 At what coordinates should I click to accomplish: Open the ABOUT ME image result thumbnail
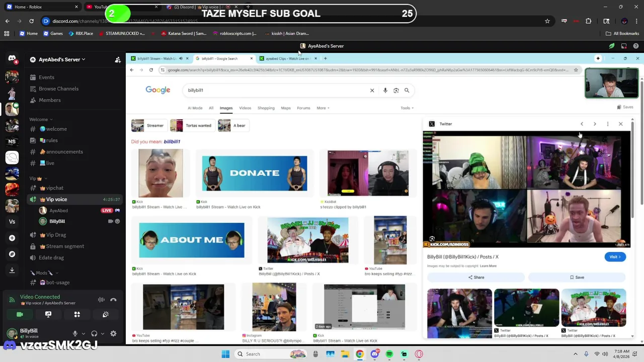(192, 240)
